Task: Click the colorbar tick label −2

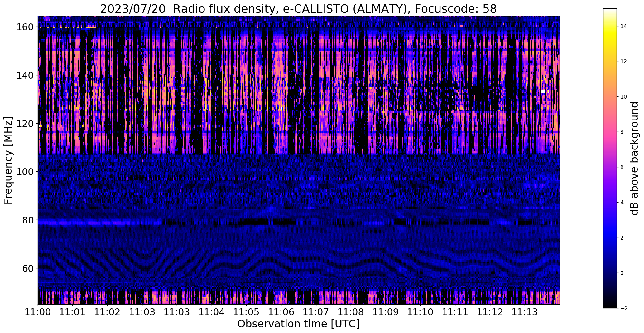Action: [624, 308]
